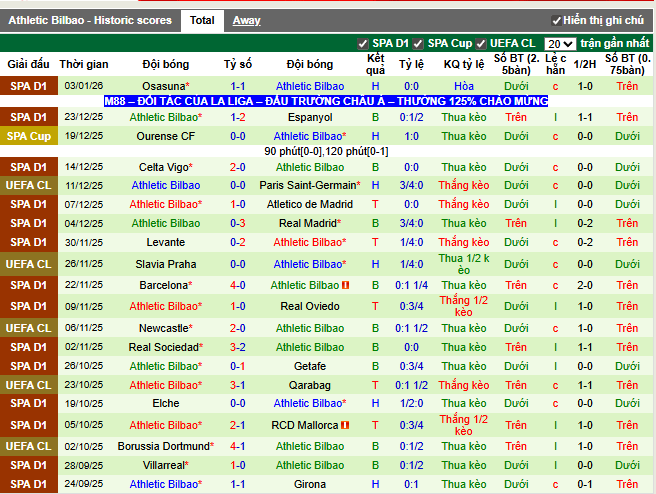
Task: Select 2-0 half-time score in Barcelona row
Action: coord(584,285)
